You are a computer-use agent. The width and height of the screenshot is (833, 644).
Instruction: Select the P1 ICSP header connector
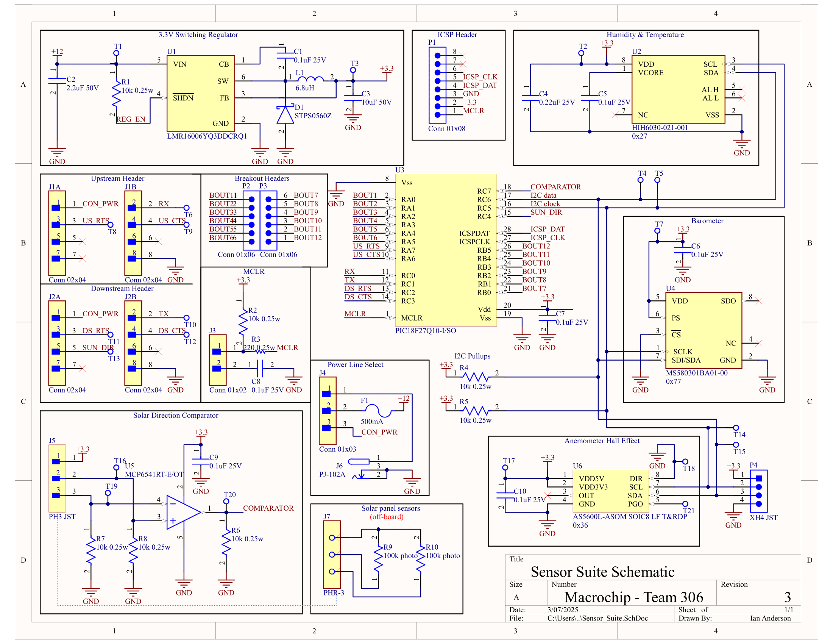(437, 85)
